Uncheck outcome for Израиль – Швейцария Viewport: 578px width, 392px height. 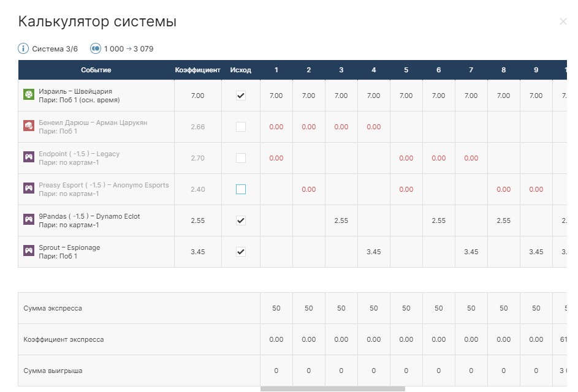click(x=241, y=96)
